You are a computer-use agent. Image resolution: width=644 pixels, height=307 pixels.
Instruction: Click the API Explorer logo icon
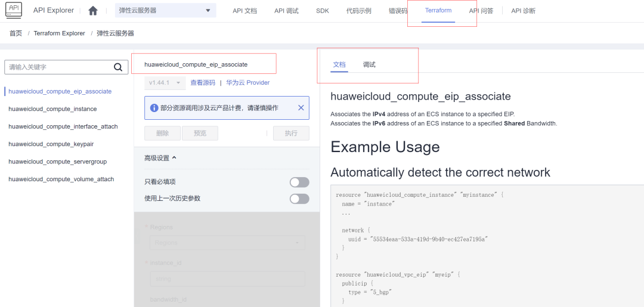[14, 10]
